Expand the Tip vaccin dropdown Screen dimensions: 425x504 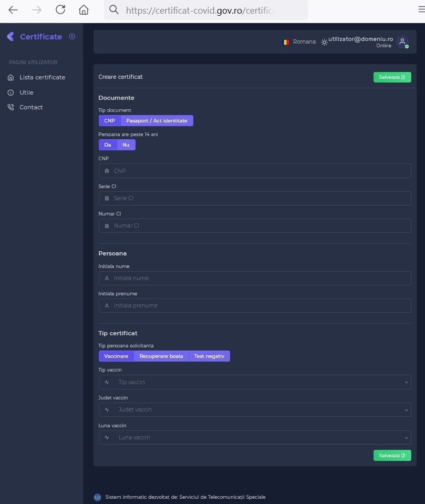click(255, 382)
